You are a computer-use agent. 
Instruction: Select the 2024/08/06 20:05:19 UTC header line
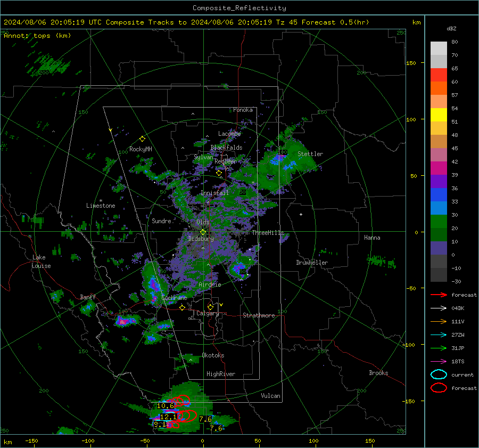tap(186, 22)
